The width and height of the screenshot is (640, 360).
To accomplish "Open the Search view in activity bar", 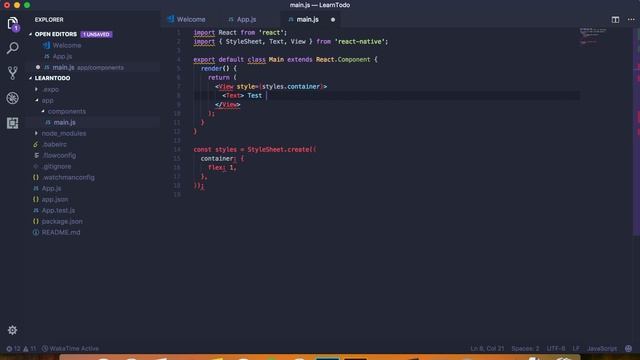I will [13, 48].
